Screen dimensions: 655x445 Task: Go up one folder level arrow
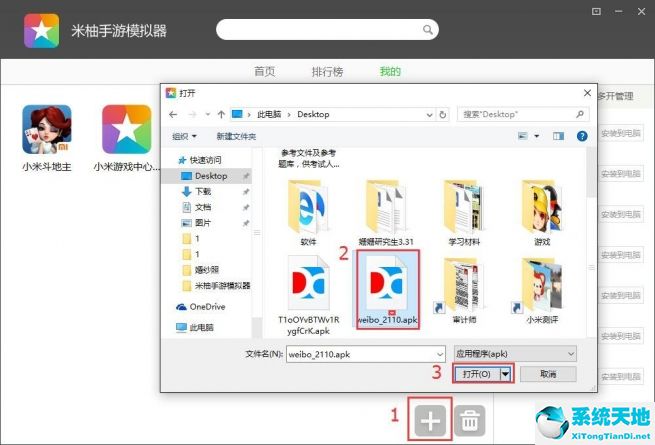click(x=221, y=114)
